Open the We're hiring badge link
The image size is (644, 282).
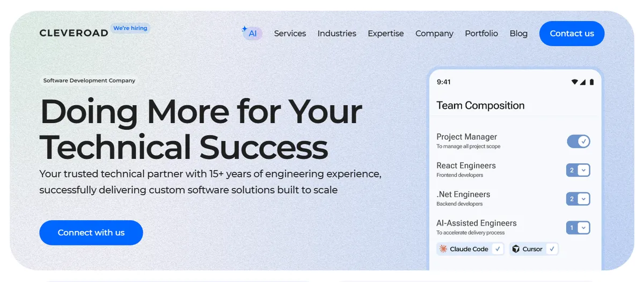pos(130,28)
